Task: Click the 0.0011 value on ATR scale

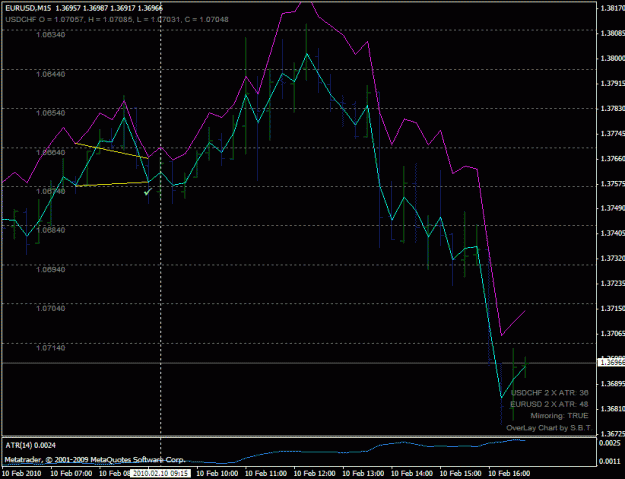Action: [610, 461]
